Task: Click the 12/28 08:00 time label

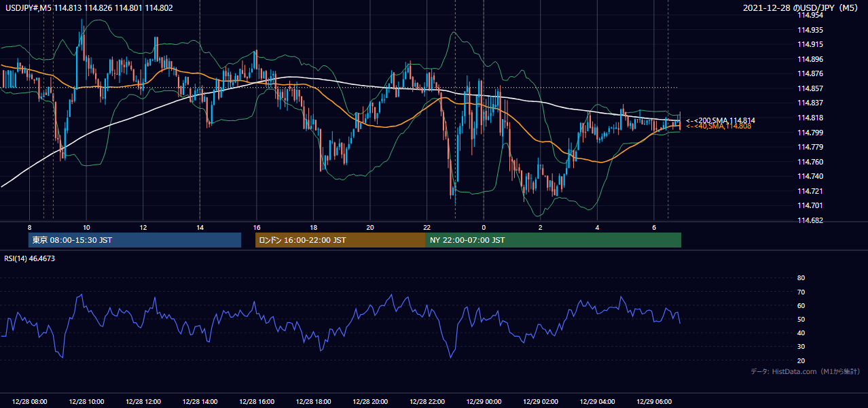Action: click(29, 402)
